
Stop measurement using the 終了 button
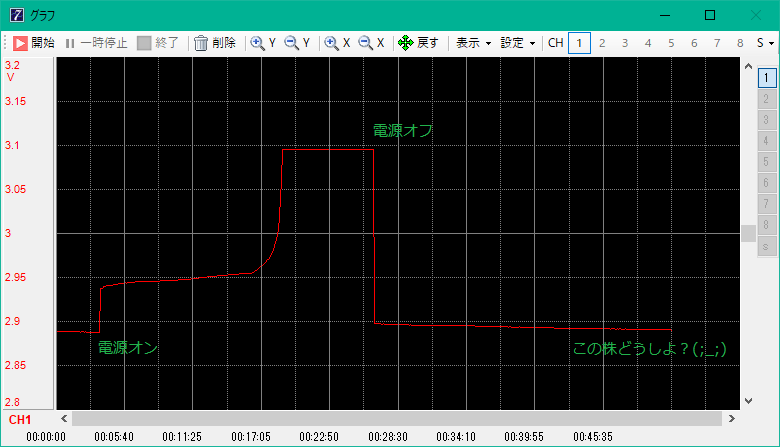[157, 43]
